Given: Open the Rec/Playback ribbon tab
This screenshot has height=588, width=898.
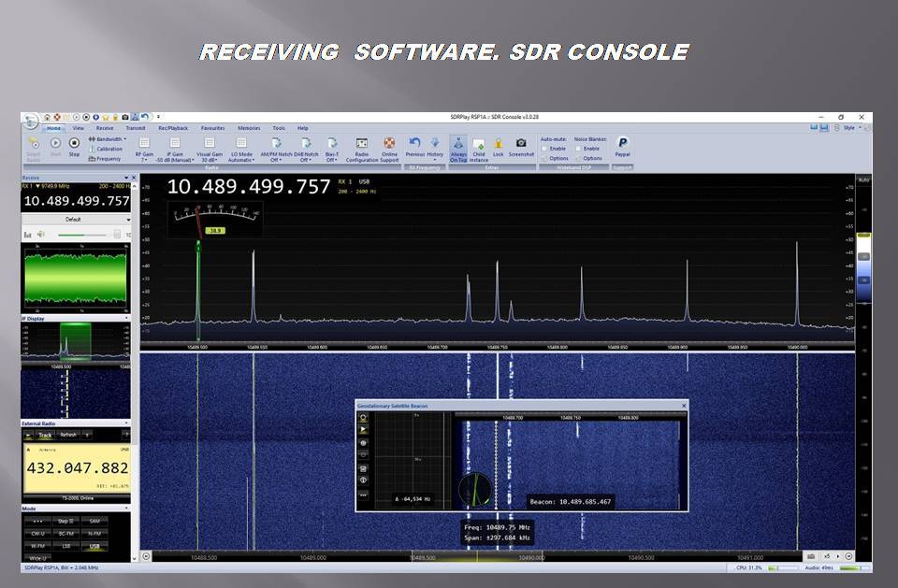Looking at the screenshot, I should point(173,128).
